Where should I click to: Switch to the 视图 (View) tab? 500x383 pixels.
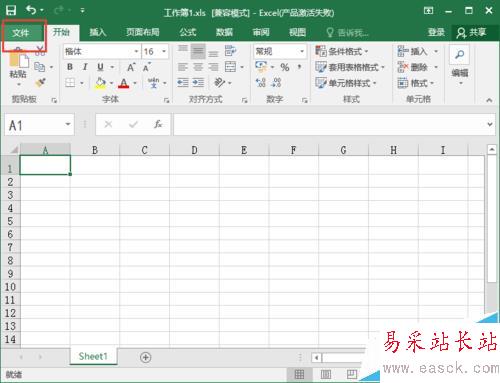(298, 32)
